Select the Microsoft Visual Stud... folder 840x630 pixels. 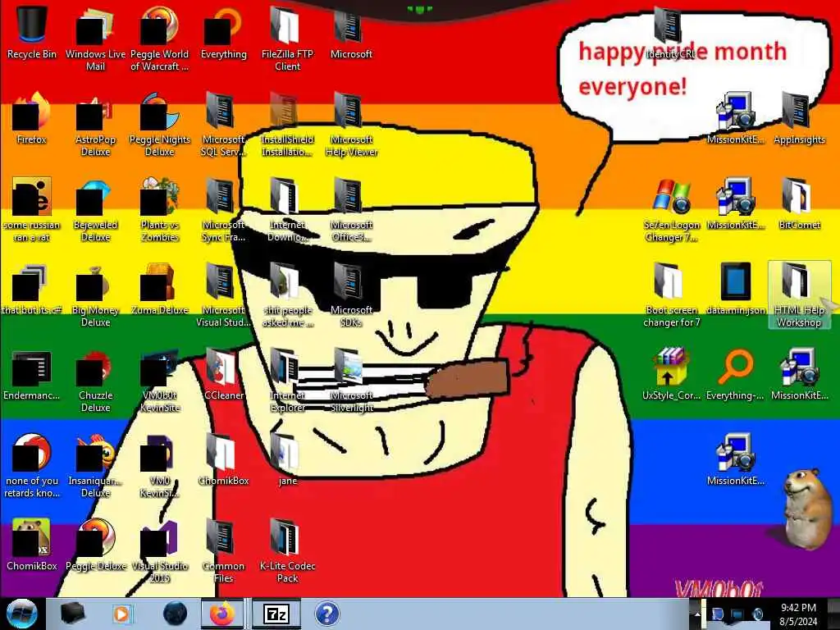point(223,295)
